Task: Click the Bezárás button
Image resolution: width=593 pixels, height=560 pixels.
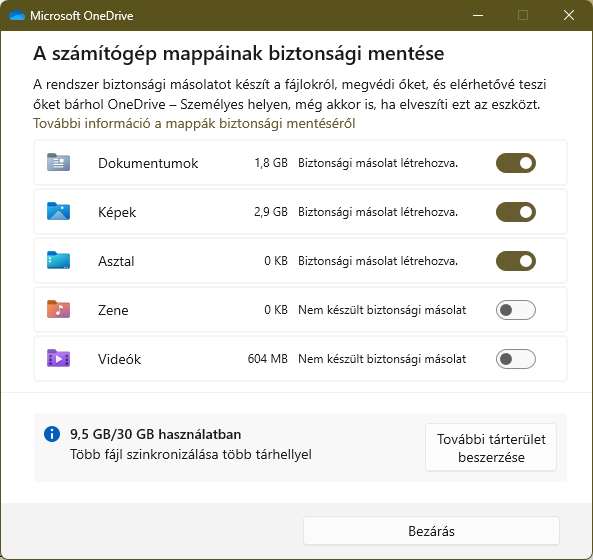Action: (431, 531)
